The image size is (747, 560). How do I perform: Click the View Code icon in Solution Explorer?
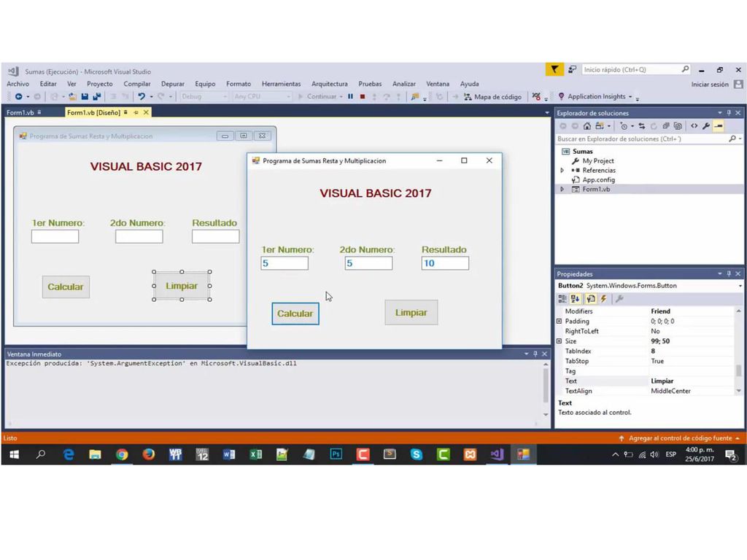click(x=694, y=126)
